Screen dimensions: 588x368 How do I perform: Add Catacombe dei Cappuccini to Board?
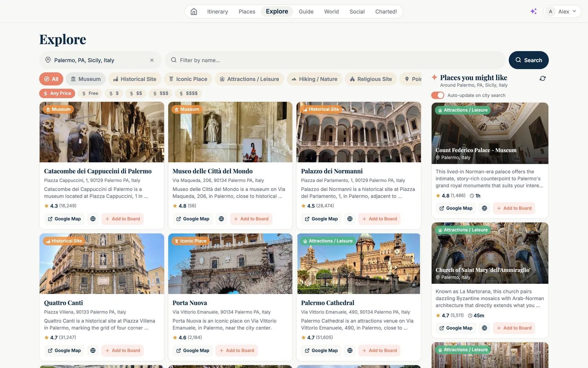(123, 219)
